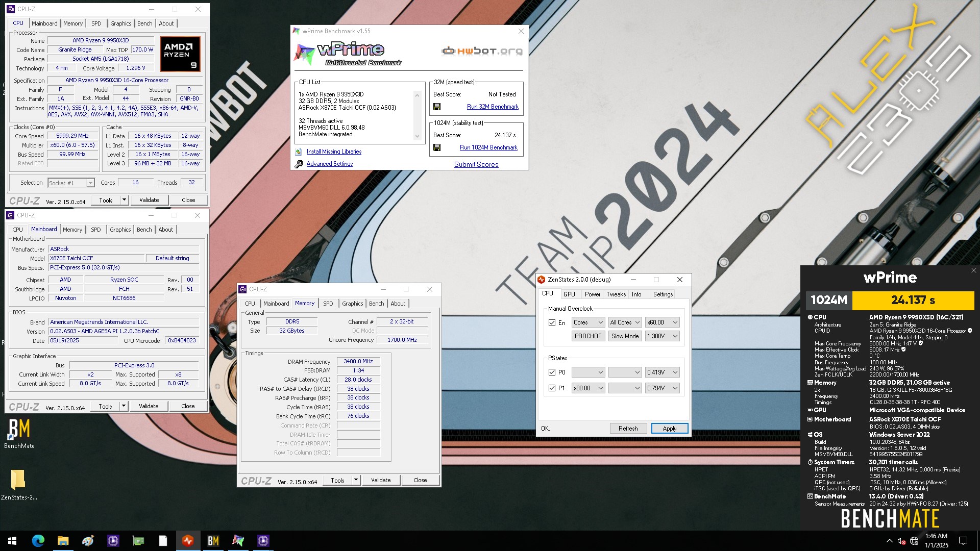Open the BenchMate desktop shortcut
Image resolution: width=980 pixels, height=551 pixels.
click(x=19, y=434)
